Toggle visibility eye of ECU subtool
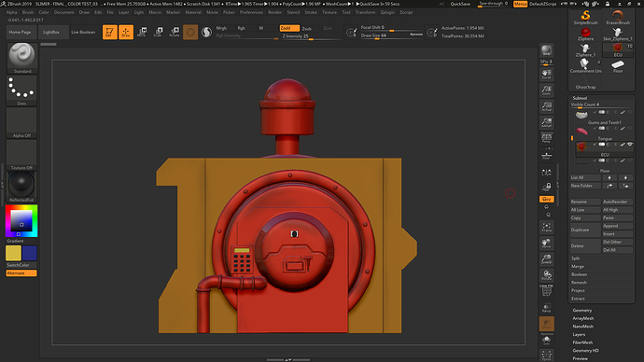This screenshot has width=644, height=362. click(630, 144)
